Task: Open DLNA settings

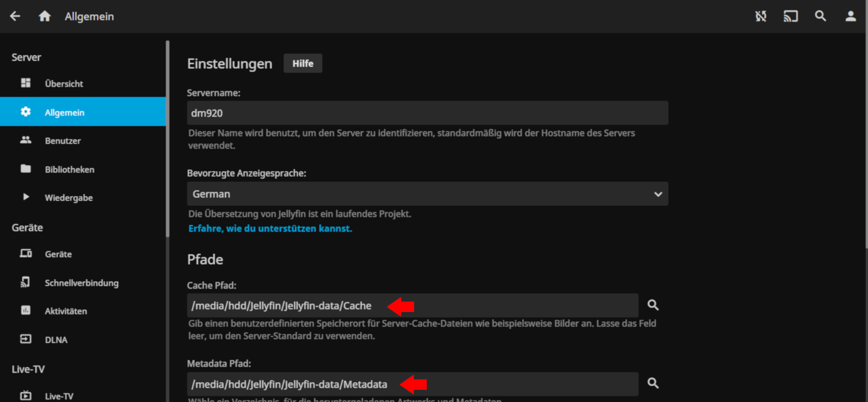Action: click(56, 340)
